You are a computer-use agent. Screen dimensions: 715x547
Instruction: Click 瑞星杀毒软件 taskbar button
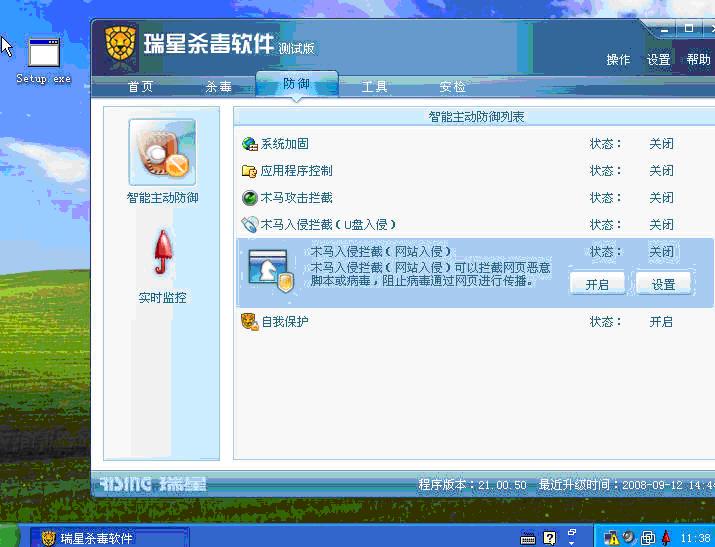(109, 538)
